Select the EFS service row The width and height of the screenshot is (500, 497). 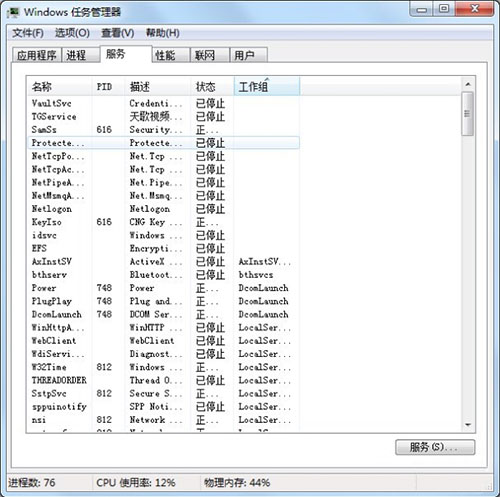[x=163, y=249]
